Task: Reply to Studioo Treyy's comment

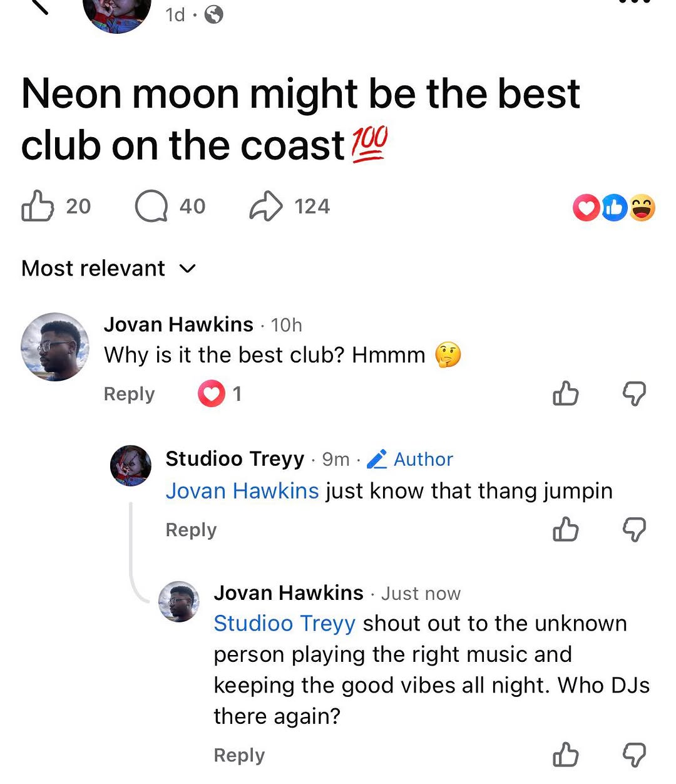Action: tap(191, 530)
